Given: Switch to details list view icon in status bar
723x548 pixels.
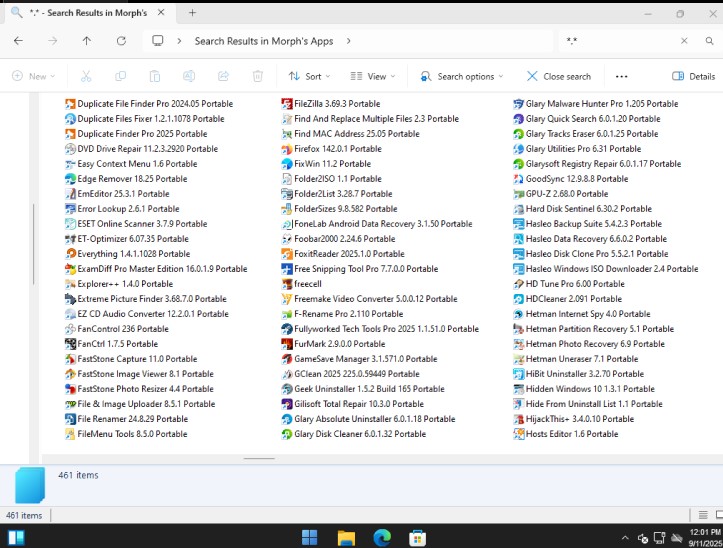Looking at the screenshot, I should [703, 515].
